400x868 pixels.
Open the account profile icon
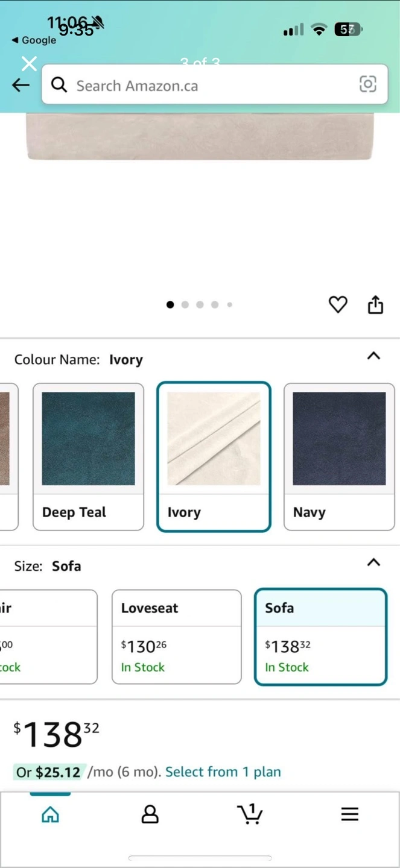coord(150,814)
